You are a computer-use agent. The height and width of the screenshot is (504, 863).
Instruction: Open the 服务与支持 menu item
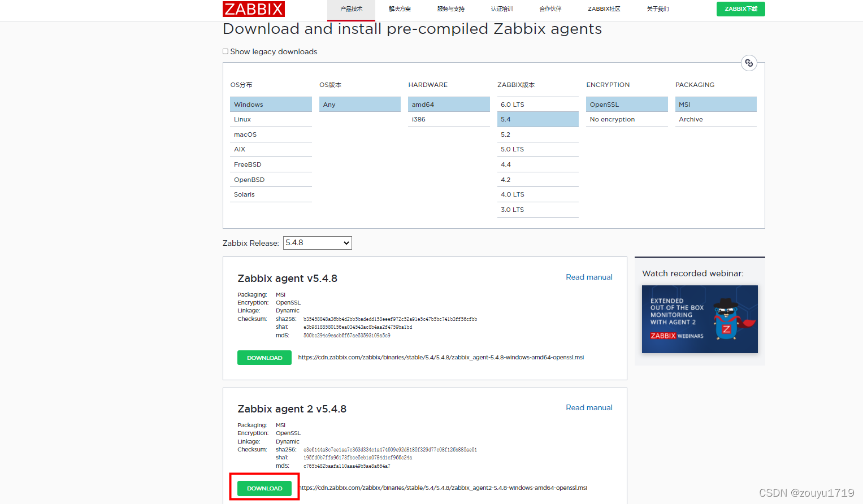450,9
